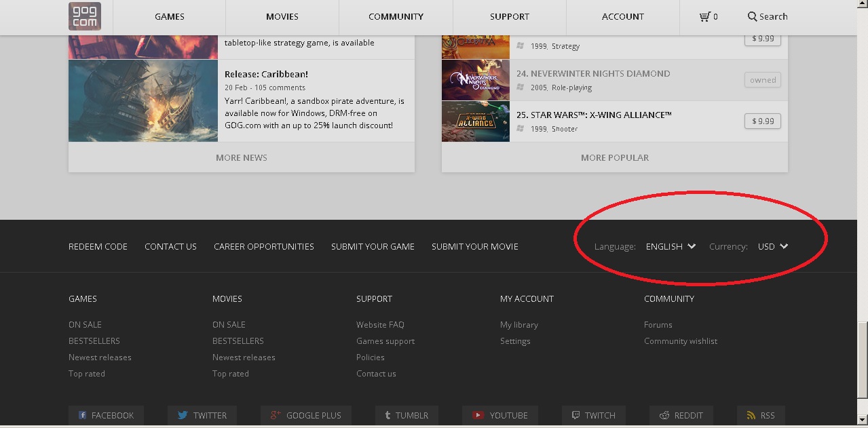Screen dimensions: 868x428
Task: Click ON SALE under MOVIES footer
Action: pos(229,324)
